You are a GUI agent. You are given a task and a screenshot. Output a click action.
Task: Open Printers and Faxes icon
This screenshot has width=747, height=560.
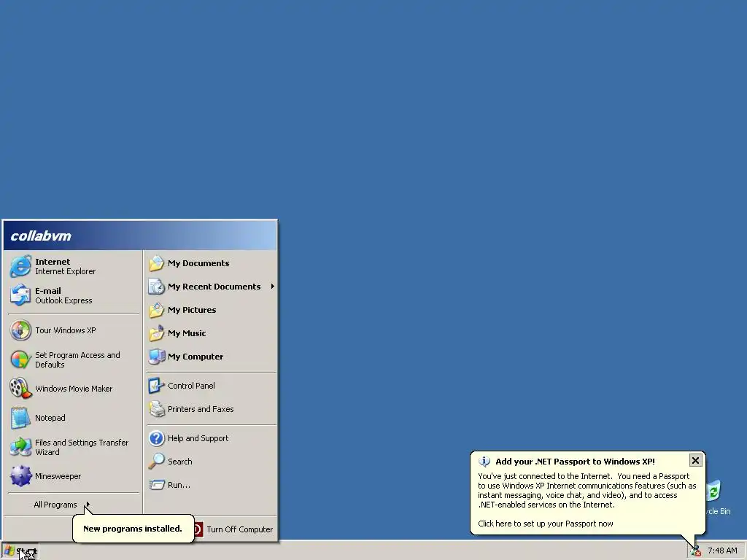(156, 408)
